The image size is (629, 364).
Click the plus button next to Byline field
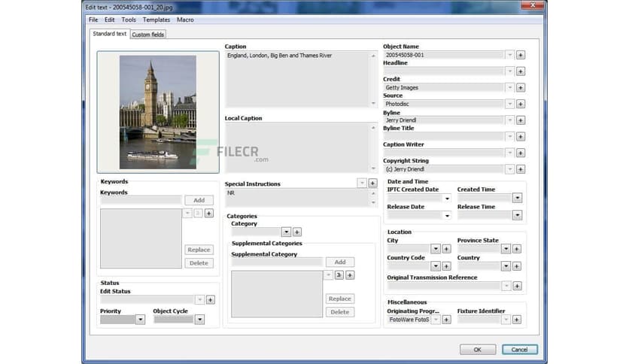pyautogui.click(x=521, y=120)
